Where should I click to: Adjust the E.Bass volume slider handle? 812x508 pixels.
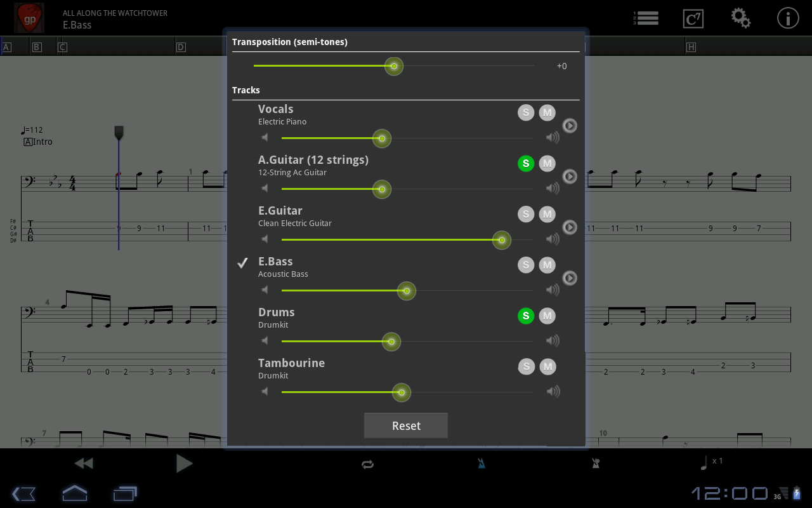click(407, 291)
